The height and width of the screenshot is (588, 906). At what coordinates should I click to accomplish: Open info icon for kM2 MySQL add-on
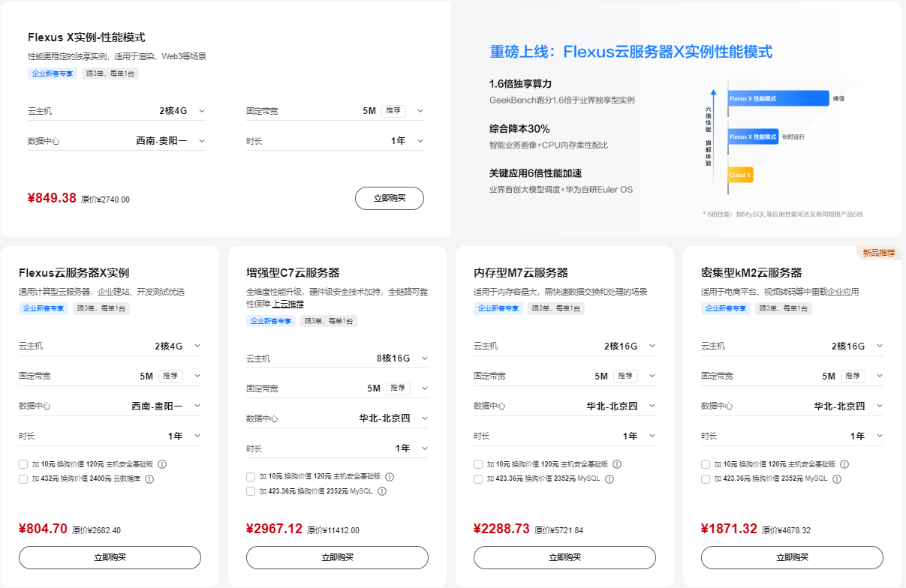point(837,479)
